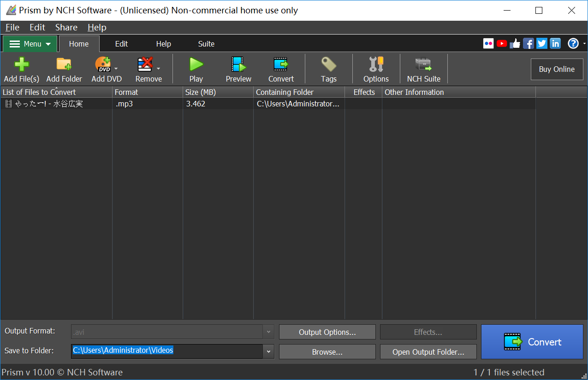The image size is (588, 380).
Task: Play the selected file
Action: pos(196,69)
